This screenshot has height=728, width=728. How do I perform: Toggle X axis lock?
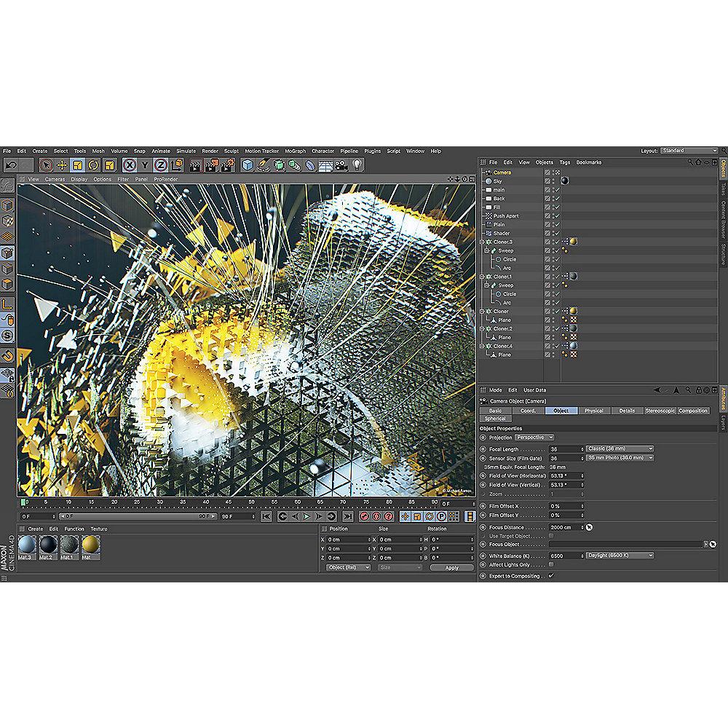point(129,165)
